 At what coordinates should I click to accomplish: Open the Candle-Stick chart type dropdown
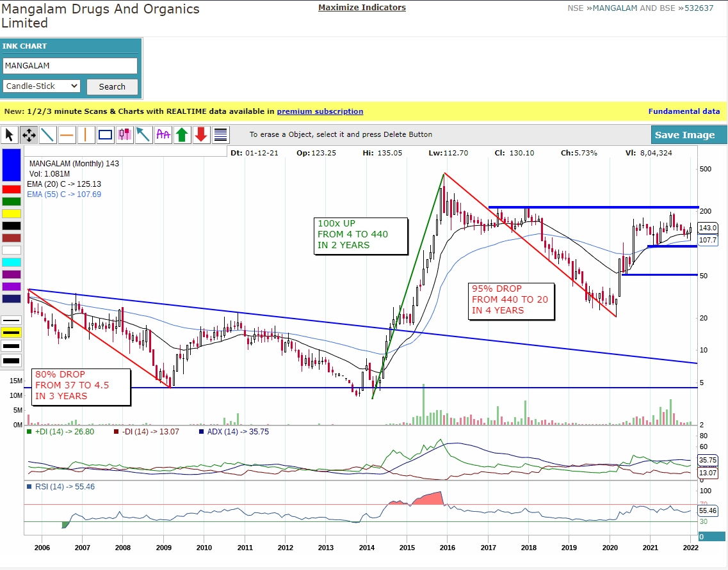[x=42, y=86]
